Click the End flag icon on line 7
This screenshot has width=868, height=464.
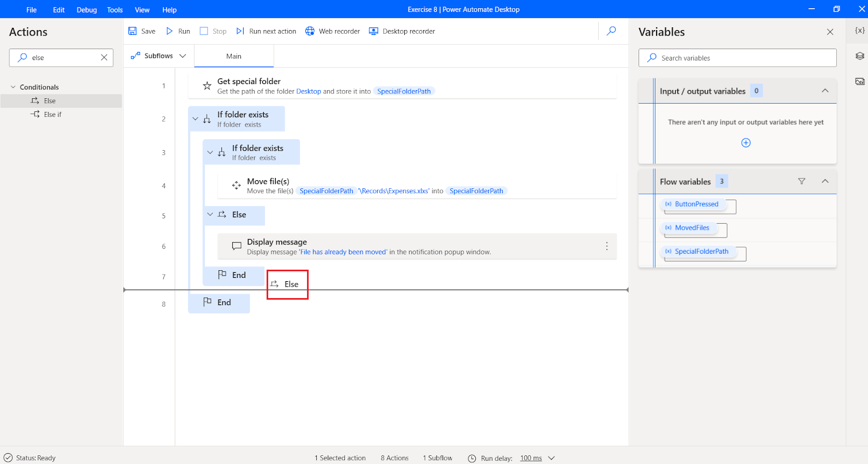[222, 275]
